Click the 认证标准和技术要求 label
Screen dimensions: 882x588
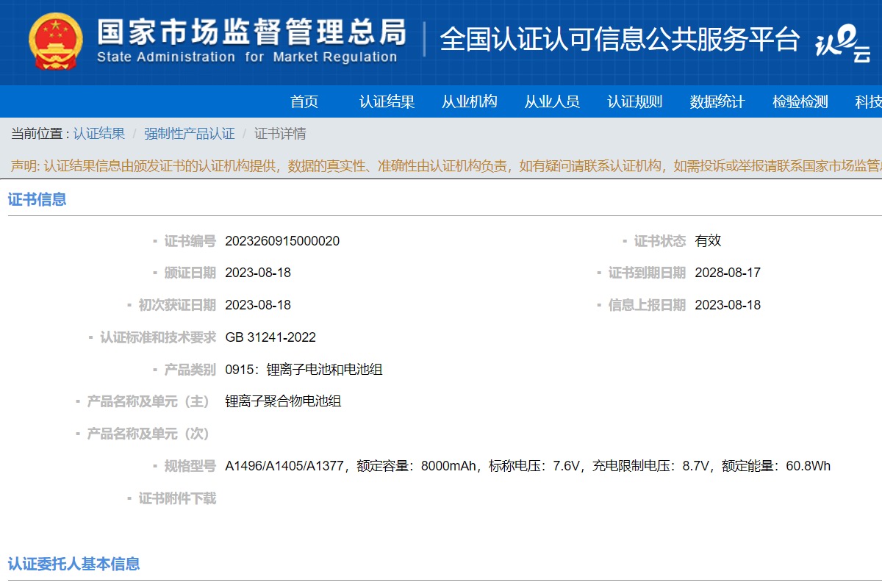(x=158, y=337)
